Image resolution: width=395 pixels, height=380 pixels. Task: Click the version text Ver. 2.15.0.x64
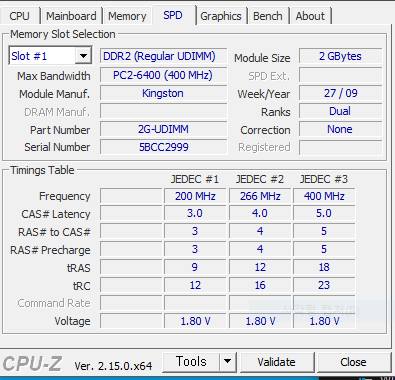113,366
